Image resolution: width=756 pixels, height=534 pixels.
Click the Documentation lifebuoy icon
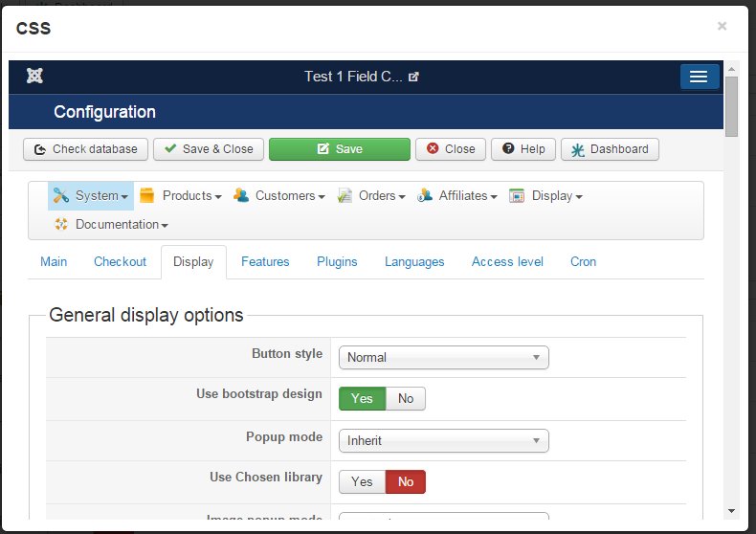coord(60,224)
